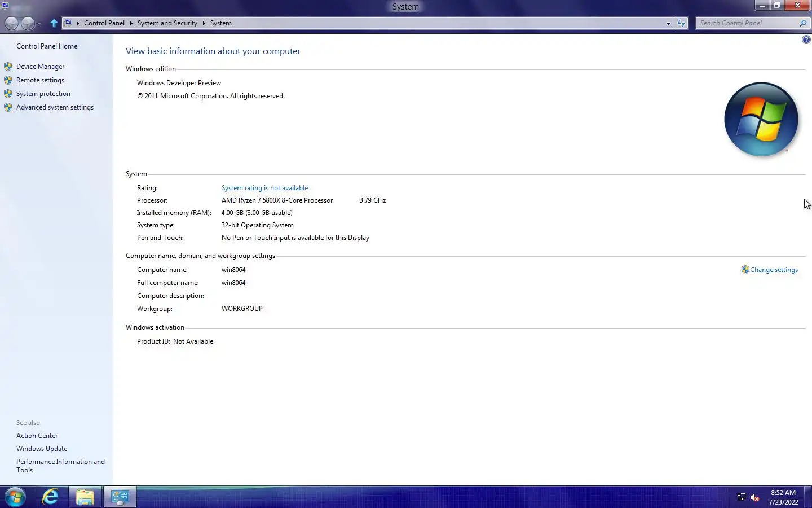The height and width of the screenshot is (508, 812).
Task: Select System and Security breadcrumb
Action: [167, 23]
